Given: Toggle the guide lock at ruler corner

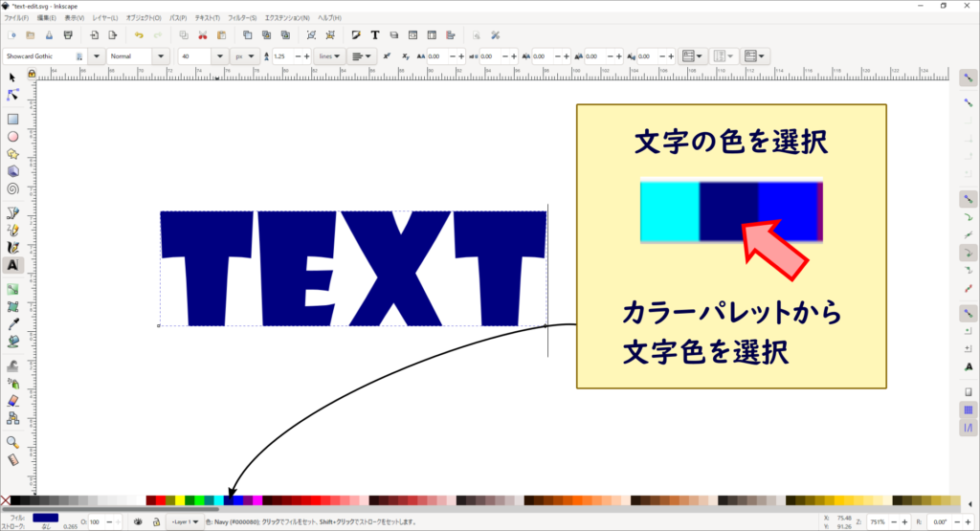Looking at the screenshot, I should pyautogui.click(x=32, y=75).
